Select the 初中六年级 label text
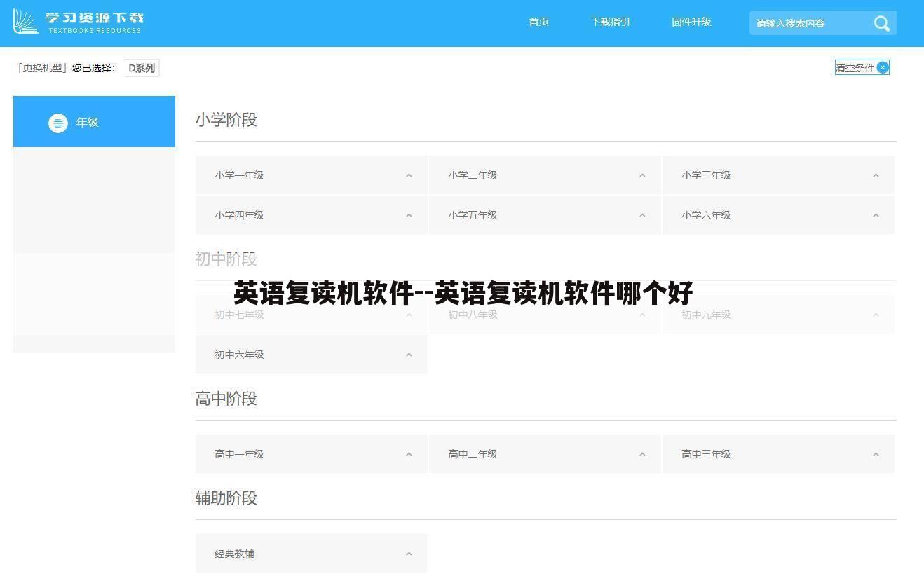 click(239, 355)
